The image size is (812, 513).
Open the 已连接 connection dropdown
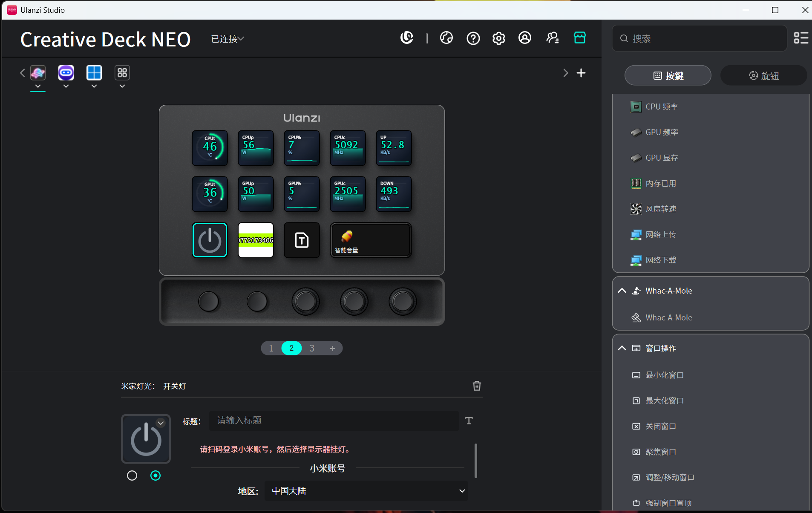coord(228,39)
